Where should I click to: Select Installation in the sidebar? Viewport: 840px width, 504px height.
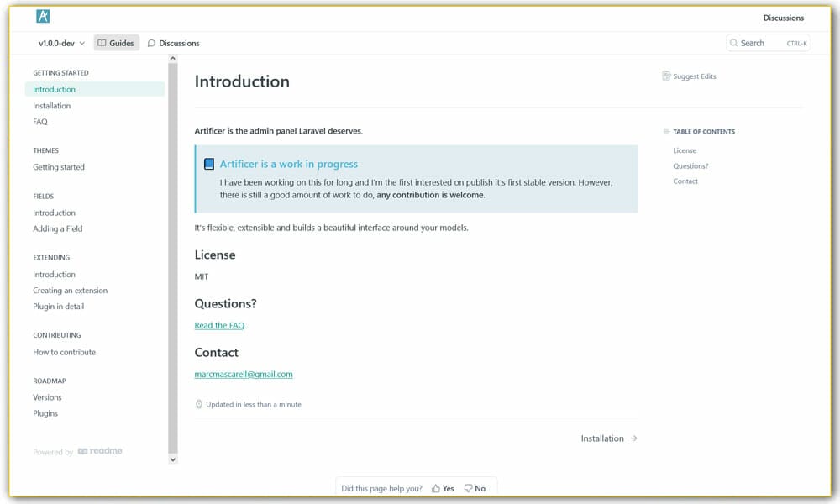52,106
